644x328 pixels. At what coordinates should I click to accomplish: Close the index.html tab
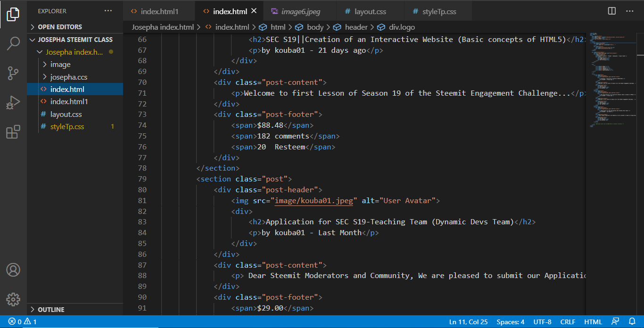tap(254, 11)
